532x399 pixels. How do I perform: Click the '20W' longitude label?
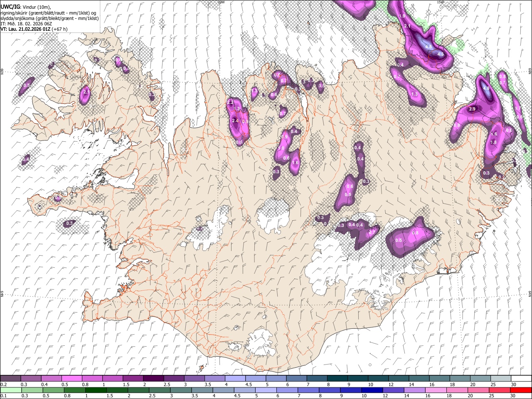221,2
